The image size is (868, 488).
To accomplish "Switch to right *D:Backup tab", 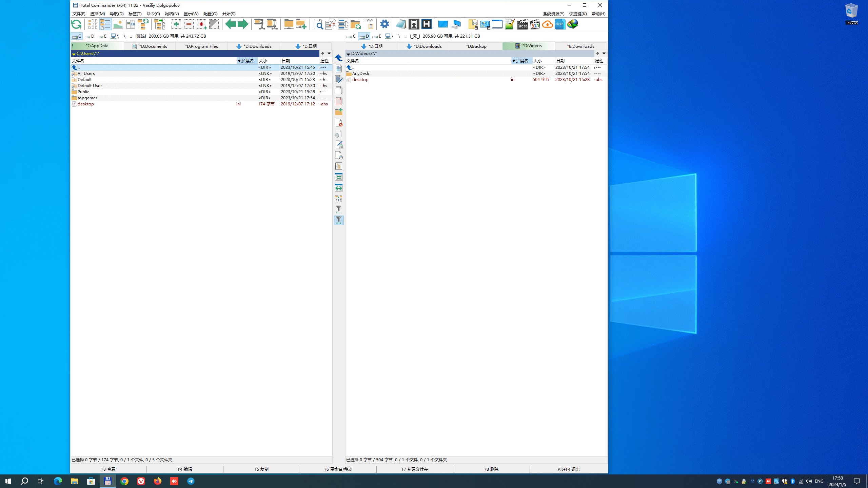I will pos(476,46).
